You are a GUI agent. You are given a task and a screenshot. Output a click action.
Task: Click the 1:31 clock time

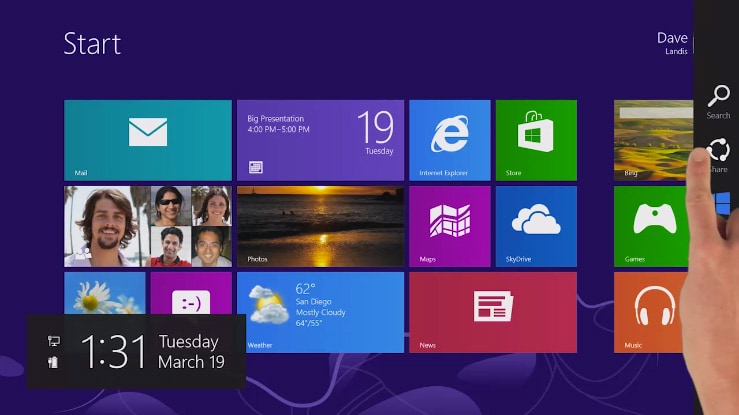113,351
